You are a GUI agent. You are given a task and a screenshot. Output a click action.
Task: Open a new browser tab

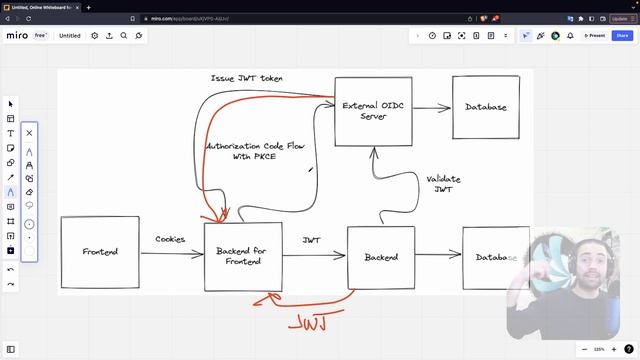pos(89,7)
